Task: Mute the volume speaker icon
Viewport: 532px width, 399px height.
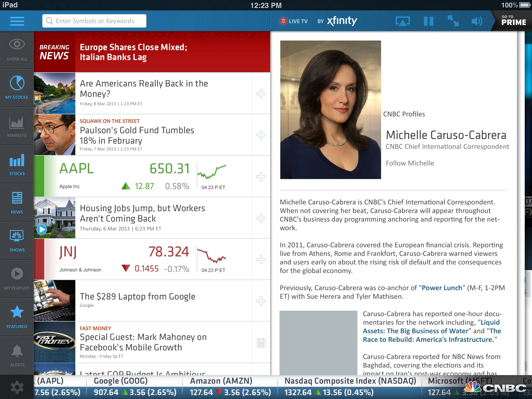Action: pos(477,21)
